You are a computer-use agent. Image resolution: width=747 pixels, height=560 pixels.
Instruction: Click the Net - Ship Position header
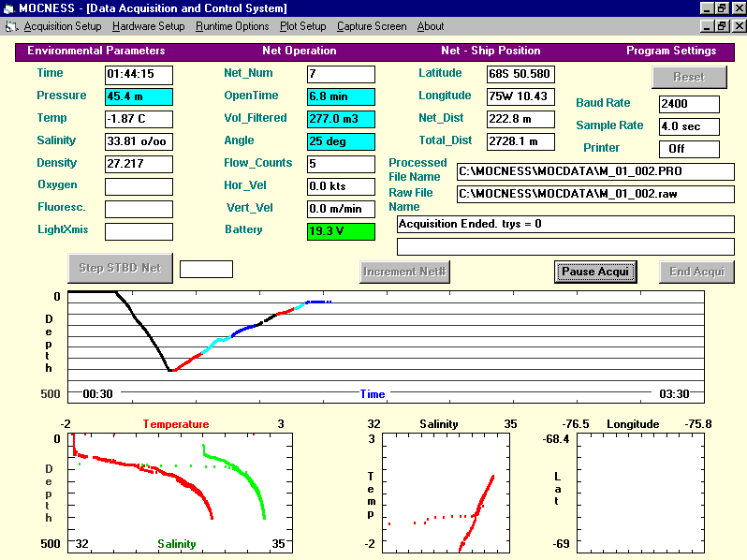coord(491,51)
